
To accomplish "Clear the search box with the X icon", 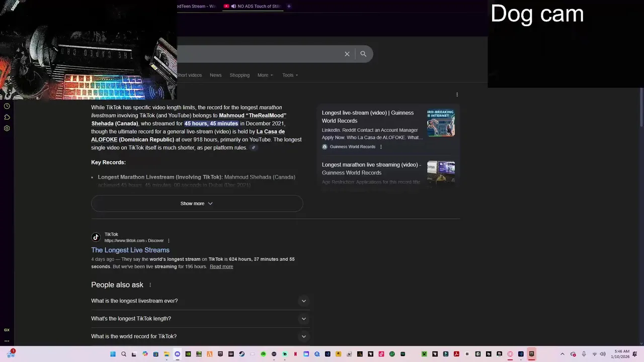I will tap(347, 54).
